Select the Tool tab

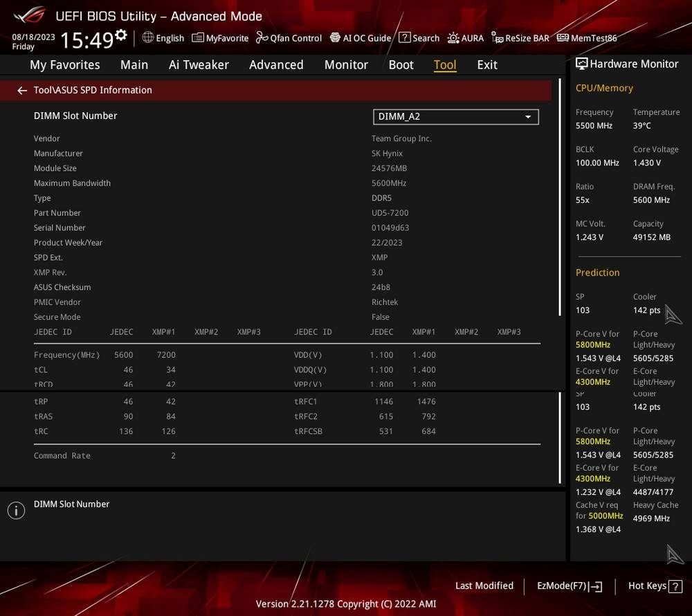tap(445, 65)
